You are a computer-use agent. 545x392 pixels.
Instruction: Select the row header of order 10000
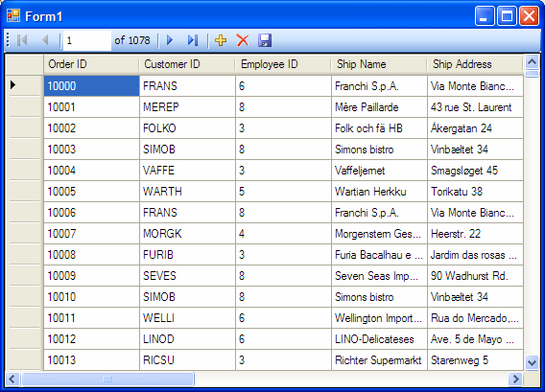pyautogui.click(x=24, y=85)
